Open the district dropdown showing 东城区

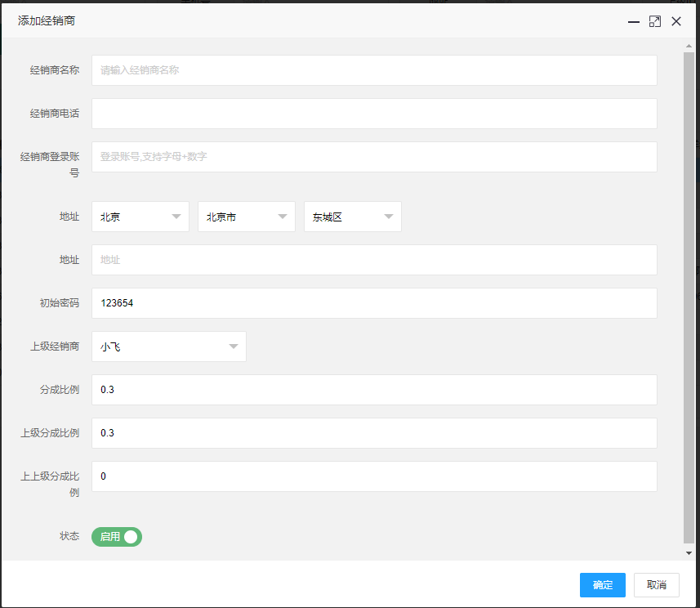point(353,217)
